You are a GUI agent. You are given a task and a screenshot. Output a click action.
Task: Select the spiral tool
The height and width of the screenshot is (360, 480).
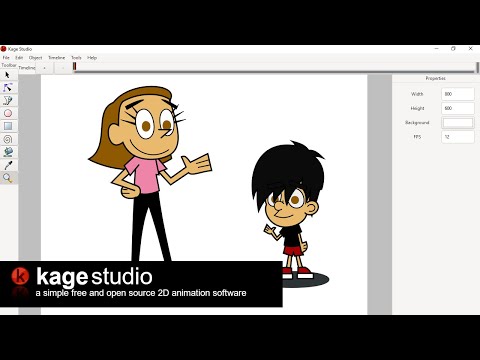click(x=8, y=139)
